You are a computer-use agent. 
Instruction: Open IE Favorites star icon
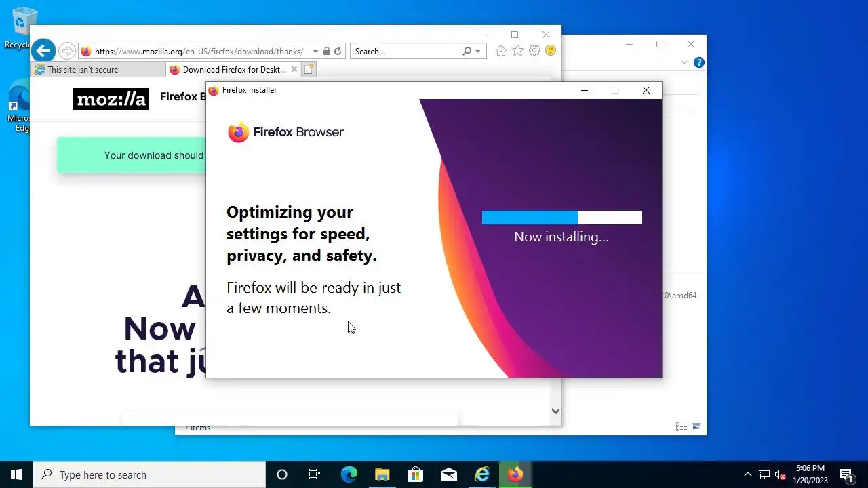click(517, 51)
